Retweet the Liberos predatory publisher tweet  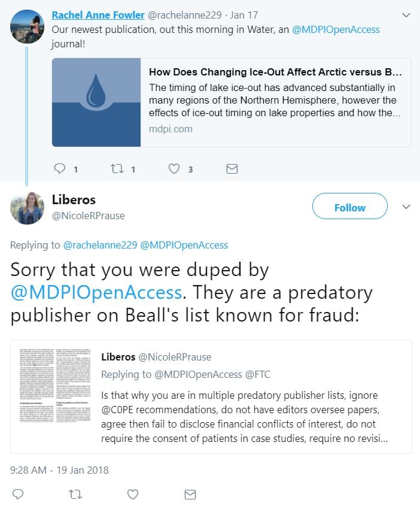pyautogui.click(x=75, y=494)
